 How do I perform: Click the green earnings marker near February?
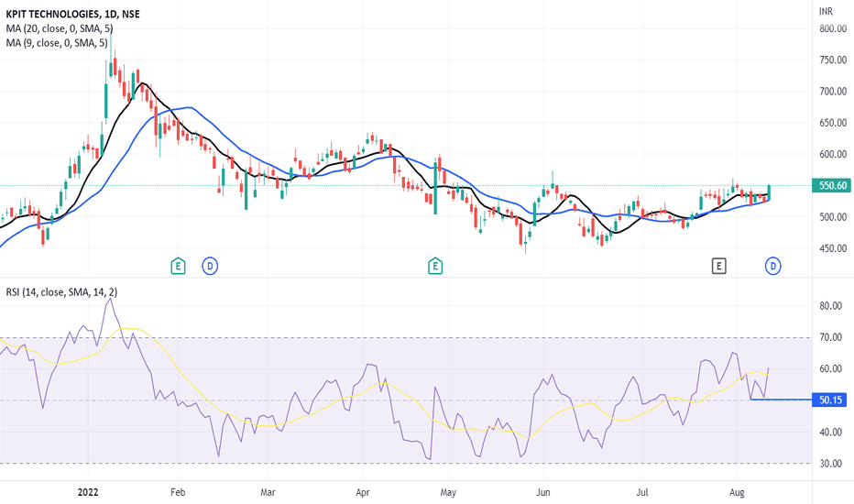coord(178,266)
